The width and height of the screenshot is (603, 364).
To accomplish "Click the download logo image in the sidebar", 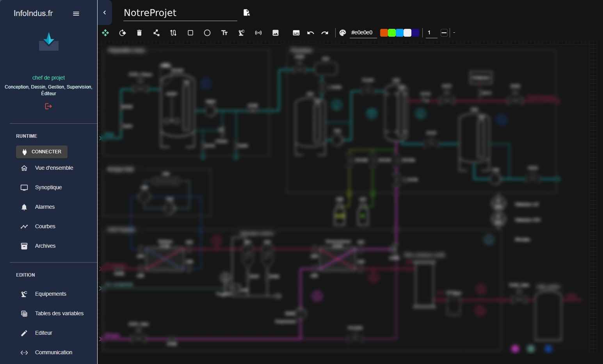I will click(x=49, y=42).
